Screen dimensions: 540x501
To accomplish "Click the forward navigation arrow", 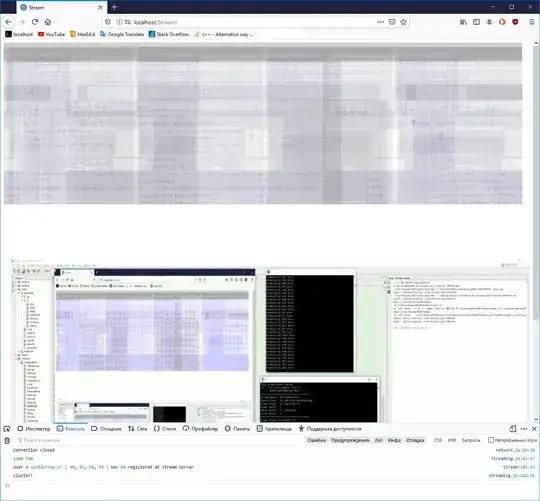I will [x=22, y=22].
